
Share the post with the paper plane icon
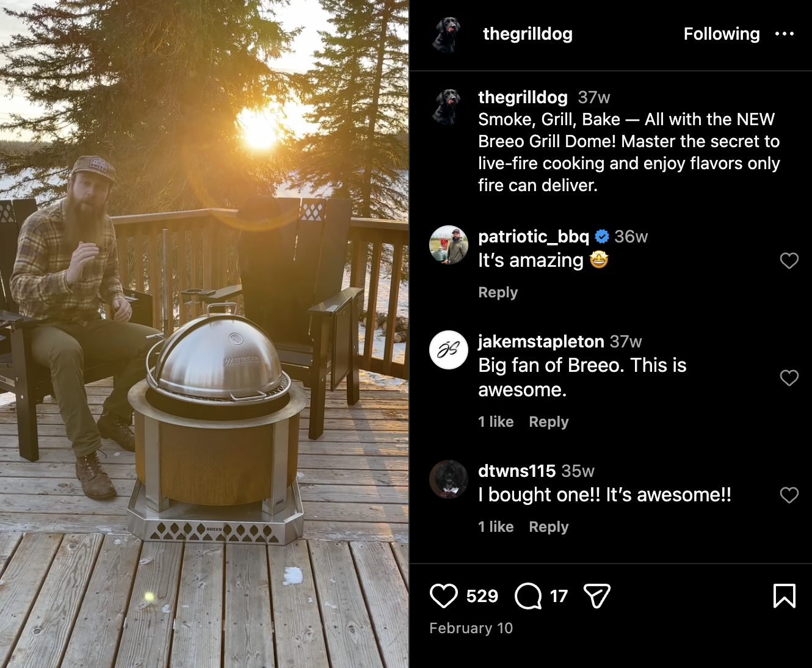[x=596, y=596]
